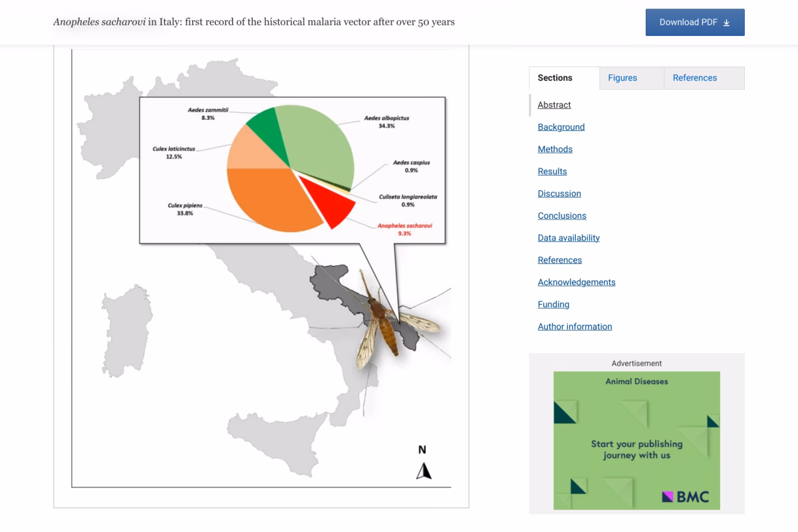Open the Acknowledgements section link
This screenshot has height=532, width=798.
click(x=577, y=282)
